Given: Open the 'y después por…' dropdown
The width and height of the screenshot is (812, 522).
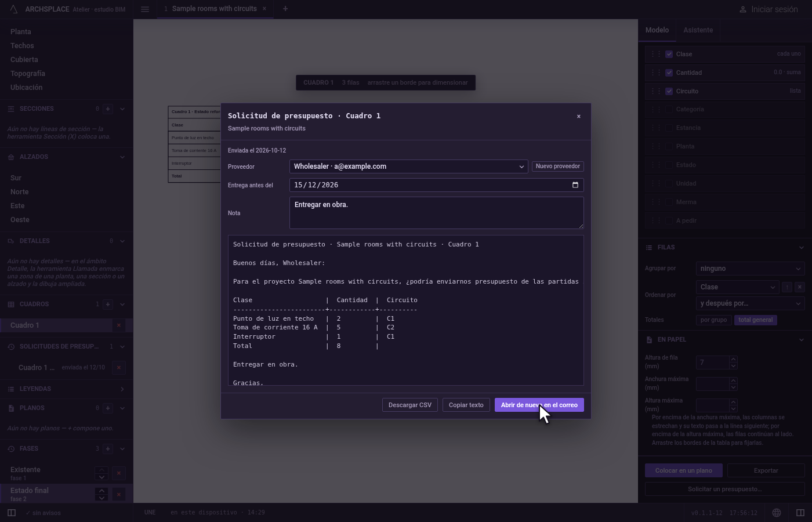Looking at the screenshot, I should 751,303.
